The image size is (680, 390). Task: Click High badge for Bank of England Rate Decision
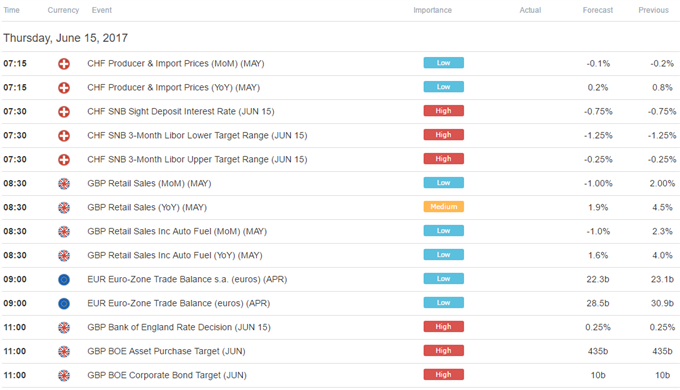pyautogui.click(x=444, y=327)
